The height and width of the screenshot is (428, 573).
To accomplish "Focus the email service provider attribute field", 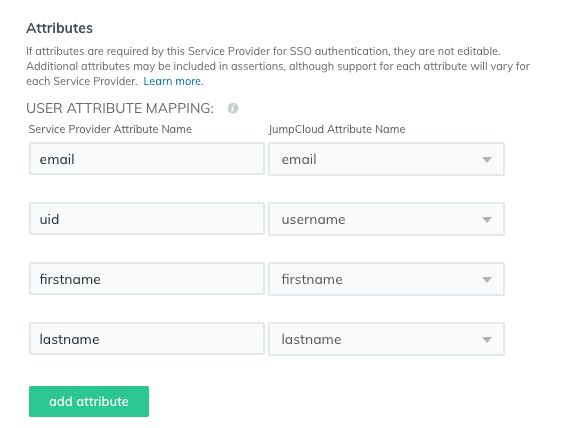I will click(x=147, y=159).
